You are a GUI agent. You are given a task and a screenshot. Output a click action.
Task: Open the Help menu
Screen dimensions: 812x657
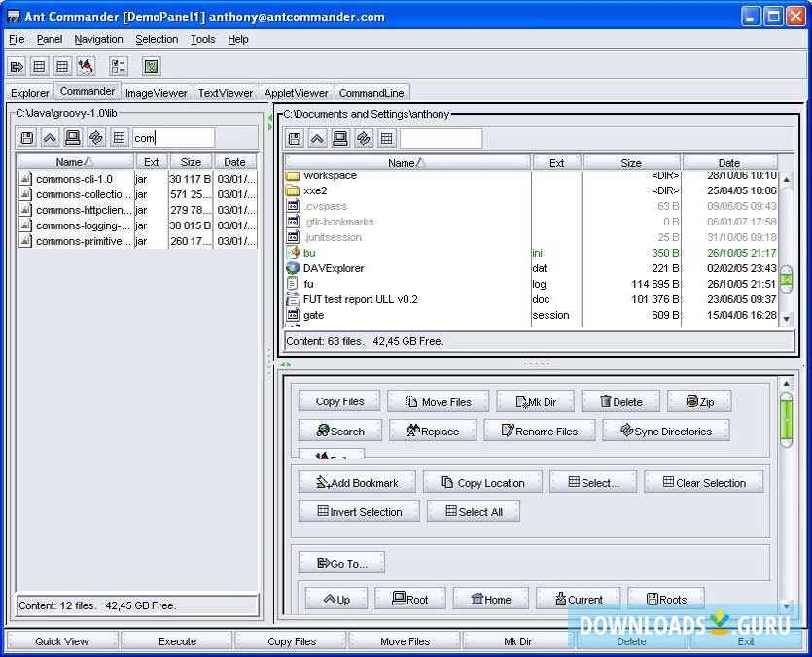point(237,39)
